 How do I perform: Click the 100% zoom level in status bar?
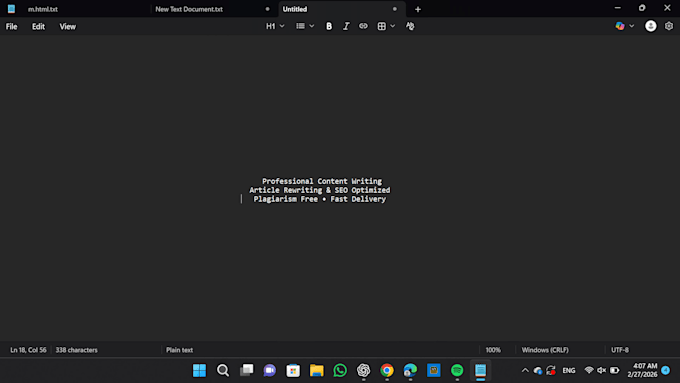[493, 350]
